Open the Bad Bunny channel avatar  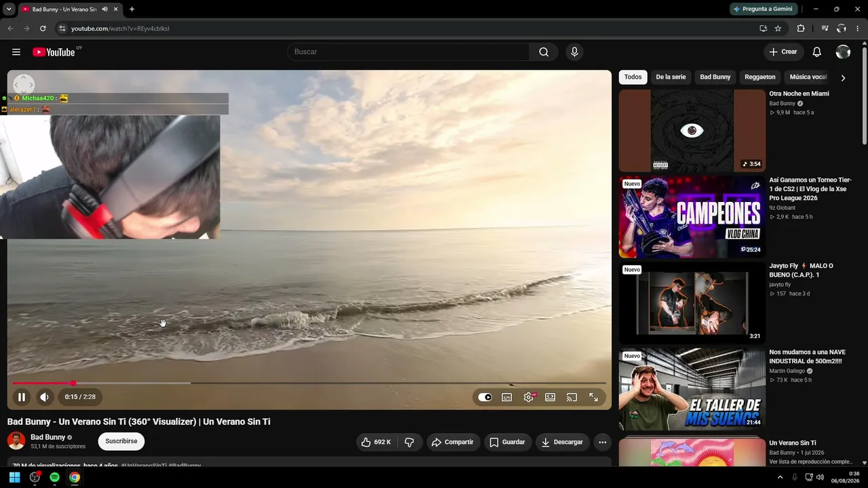tap(16, 441)
